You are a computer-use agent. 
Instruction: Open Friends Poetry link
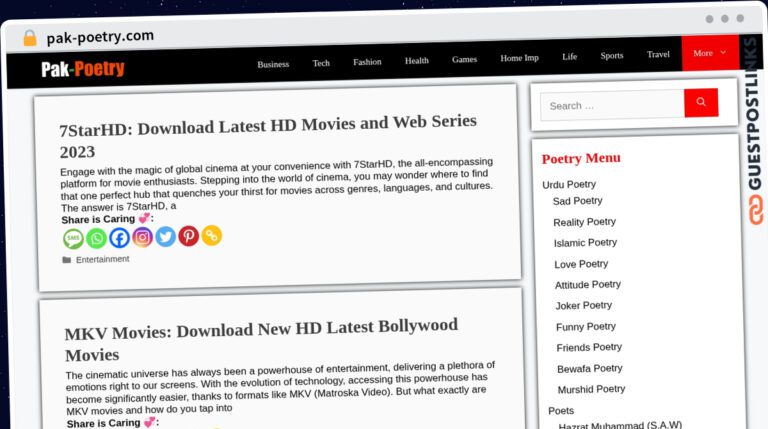click(x=589, y=347)
